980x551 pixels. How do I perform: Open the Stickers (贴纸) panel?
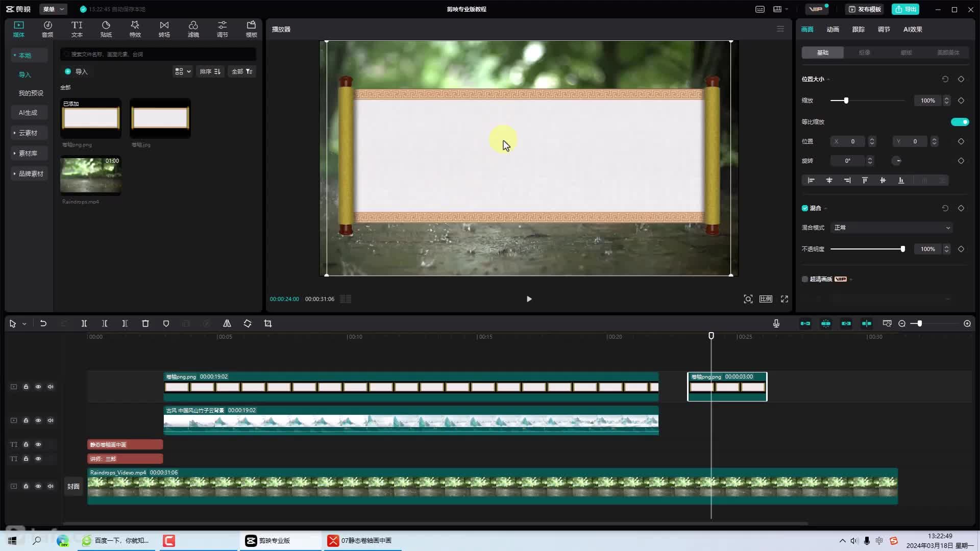(x=106, y=29)
